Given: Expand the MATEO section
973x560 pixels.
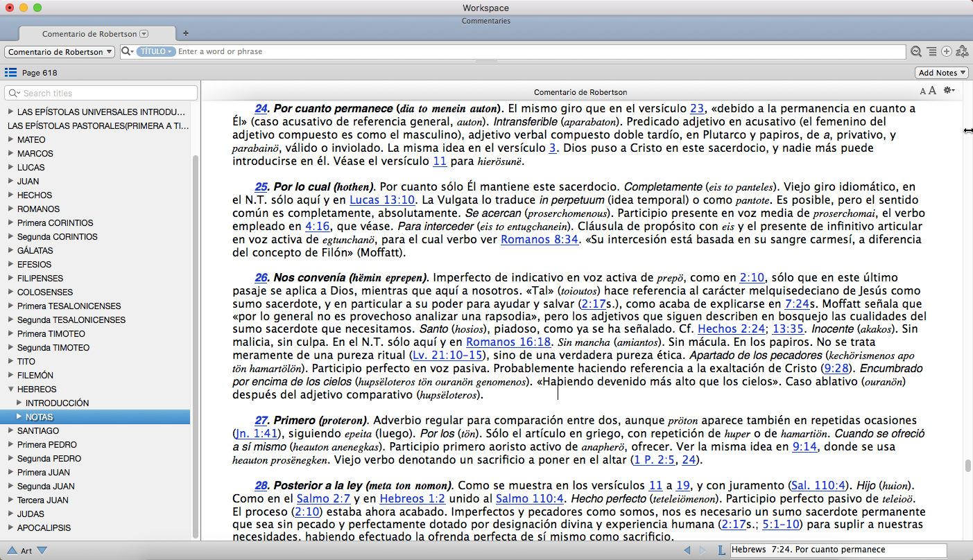Looking at the screenshot, I should pyautogui.click(x=10, y=139).
